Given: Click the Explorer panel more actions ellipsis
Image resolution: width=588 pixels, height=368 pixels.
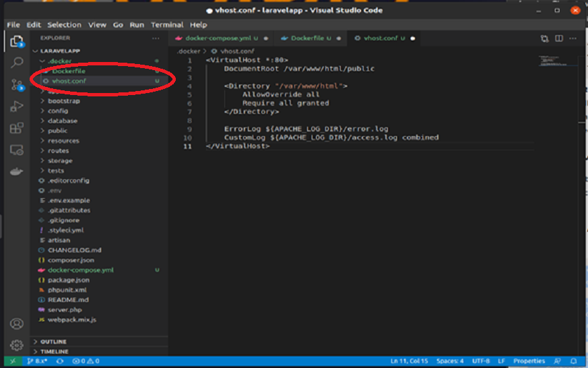Looking at the screenshot, I should coord(156,38).
